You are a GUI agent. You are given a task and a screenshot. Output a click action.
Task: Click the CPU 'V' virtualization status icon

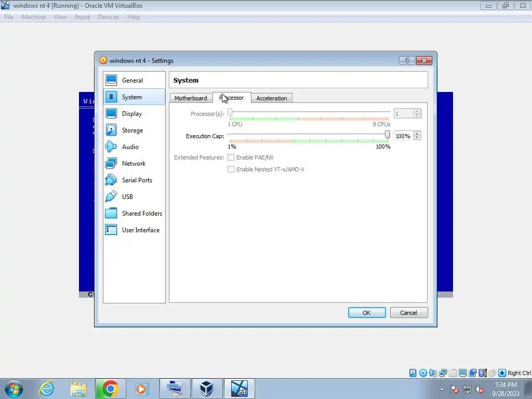coord(483,373)
